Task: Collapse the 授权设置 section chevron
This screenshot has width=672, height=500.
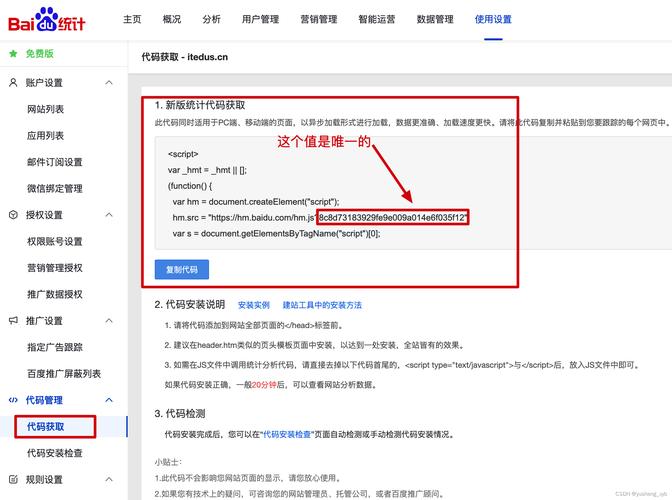Action: click(x=109, y=215)
